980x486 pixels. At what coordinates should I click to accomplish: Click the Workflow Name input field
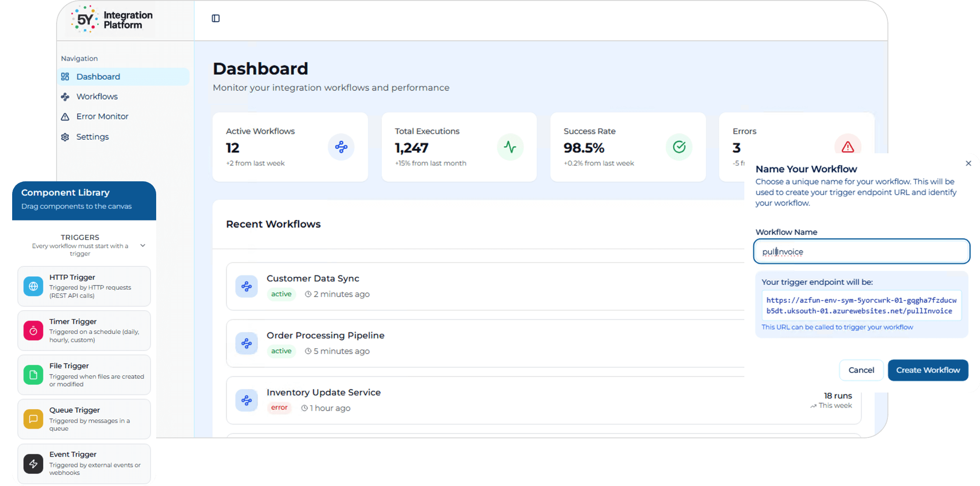tap(862, 251)
